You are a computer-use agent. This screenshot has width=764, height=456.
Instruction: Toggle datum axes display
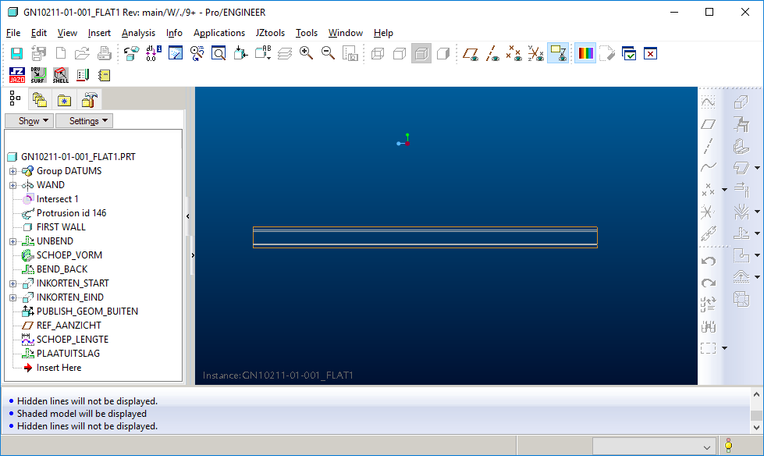(x=492, y=53)
